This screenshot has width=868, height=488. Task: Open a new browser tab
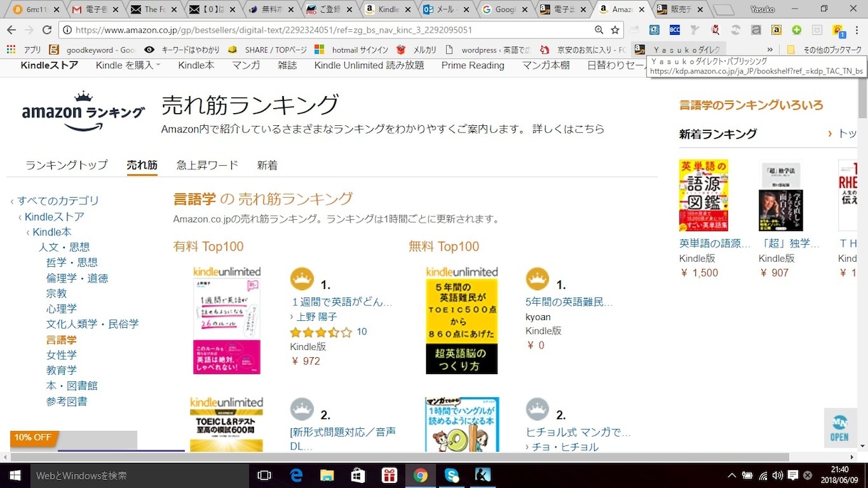[x=723, y=10]
